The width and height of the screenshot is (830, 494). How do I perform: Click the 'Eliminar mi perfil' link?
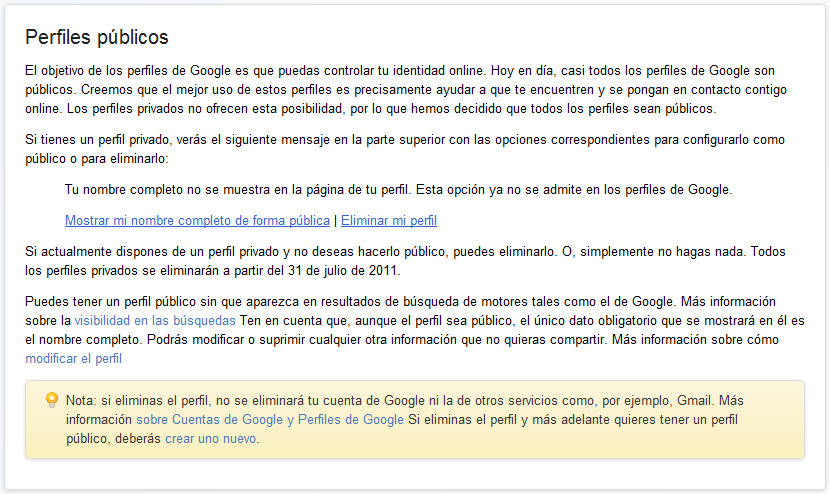[389, 220]
